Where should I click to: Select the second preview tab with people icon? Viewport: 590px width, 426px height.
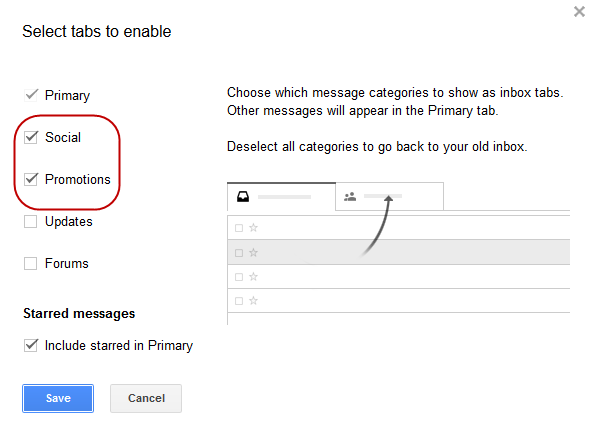coord(389,196)
